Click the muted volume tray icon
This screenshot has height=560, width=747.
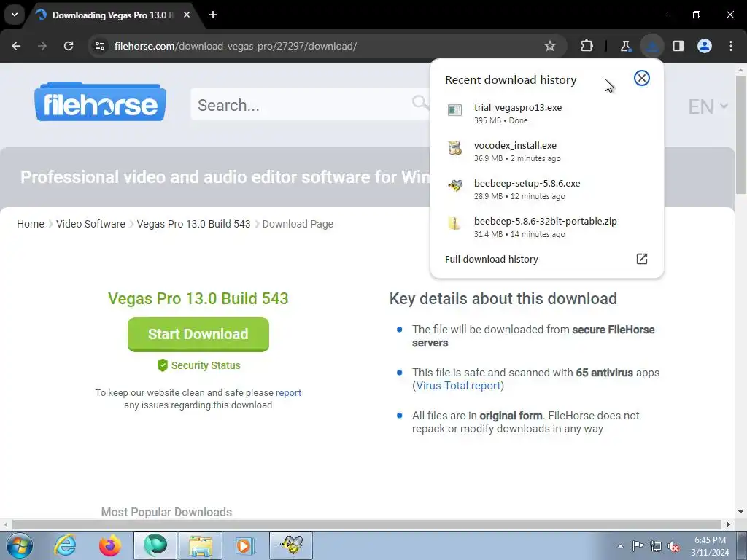[x=673, y=546]
